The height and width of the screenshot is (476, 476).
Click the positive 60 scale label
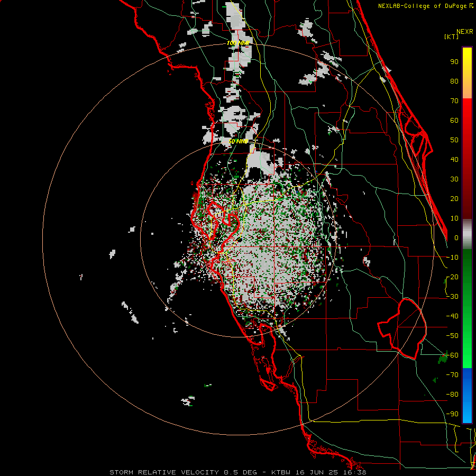pos(454,120)
